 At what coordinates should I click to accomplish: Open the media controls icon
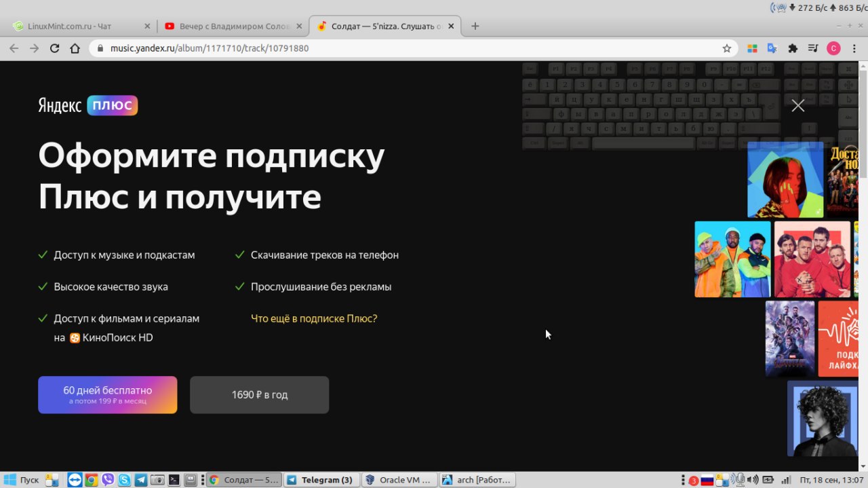812,48
